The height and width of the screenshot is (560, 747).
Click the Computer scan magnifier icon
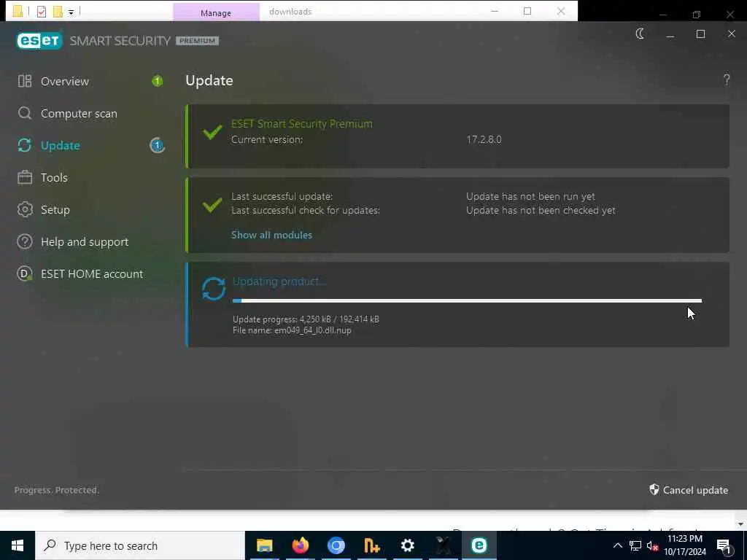25,113
